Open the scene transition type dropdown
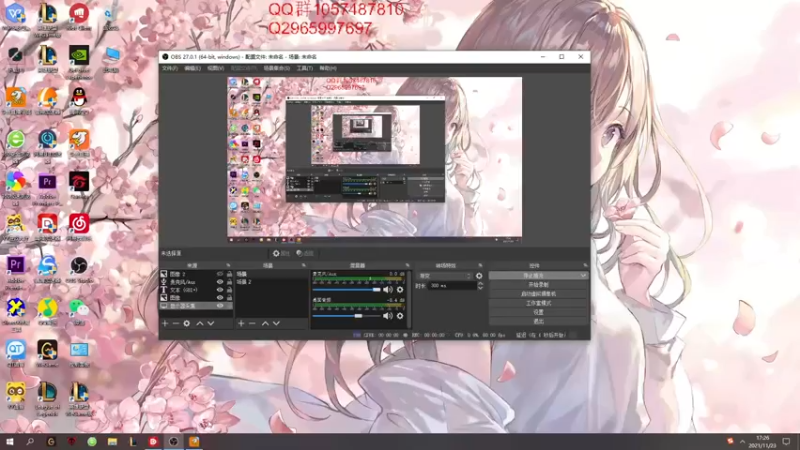 (x=444, y=276)
